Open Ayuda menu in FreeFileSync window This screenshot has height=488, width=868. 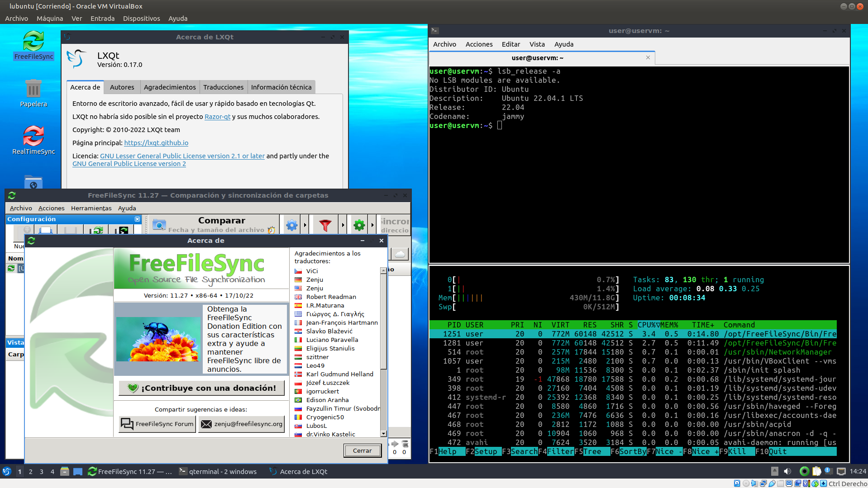[x=127, y=208]
